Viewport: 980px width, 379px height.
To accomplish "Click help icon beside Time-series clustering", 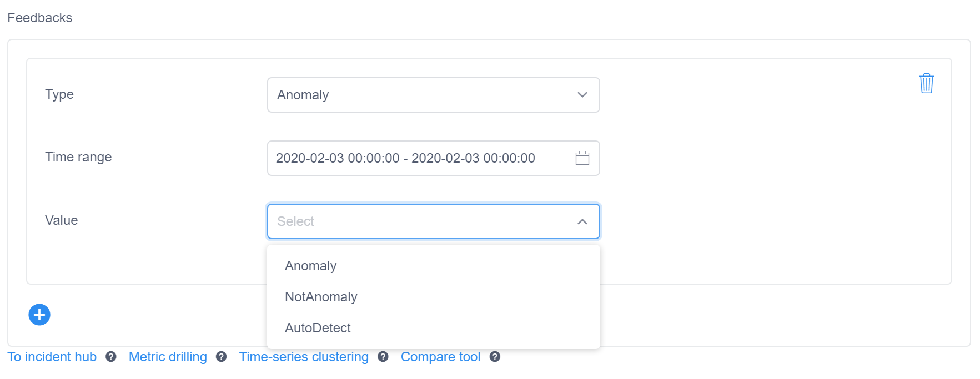I will tap(383, 357).
